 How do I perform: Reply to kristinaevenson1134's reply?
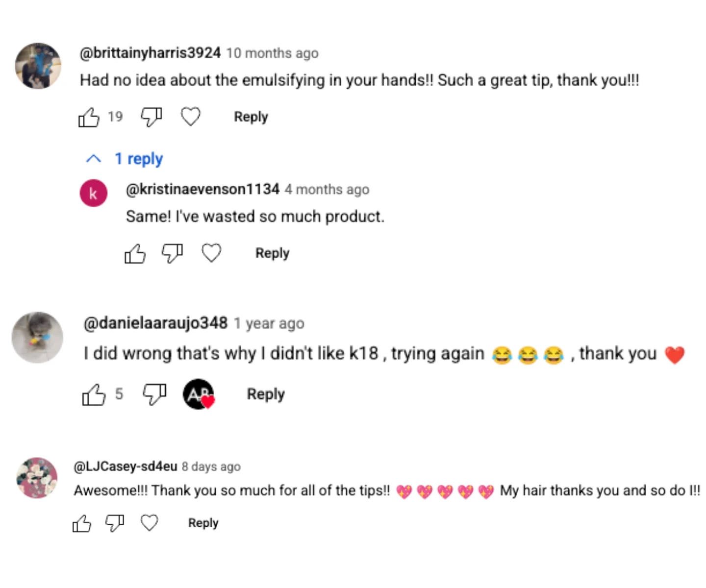coord(273,253)
